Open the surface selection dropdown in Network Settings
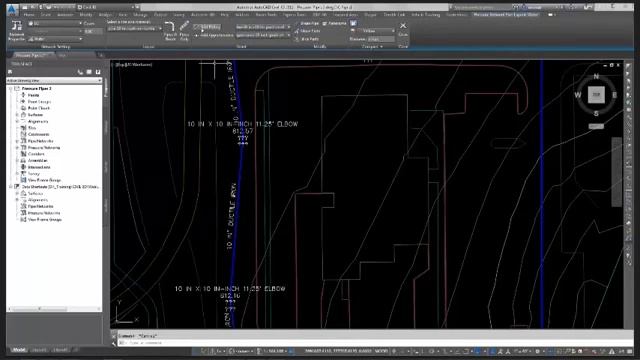The width and height of the screenshot is (640, 360). click(55, 24)
